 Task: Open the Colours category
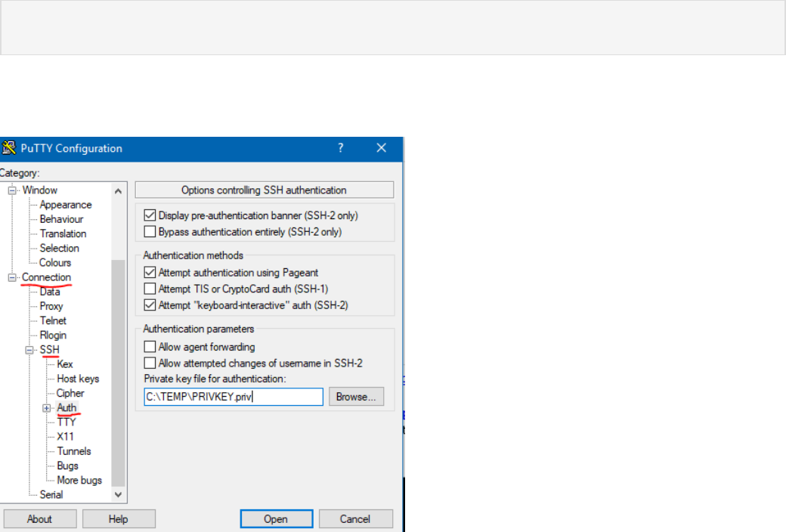tap(55, 263)
